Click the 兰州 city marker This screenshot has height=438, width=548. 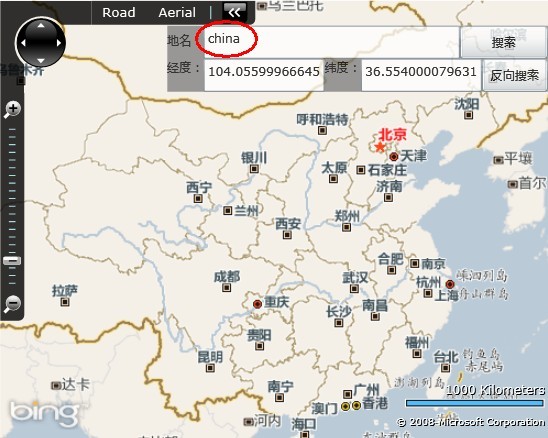(x=228, y=210)
